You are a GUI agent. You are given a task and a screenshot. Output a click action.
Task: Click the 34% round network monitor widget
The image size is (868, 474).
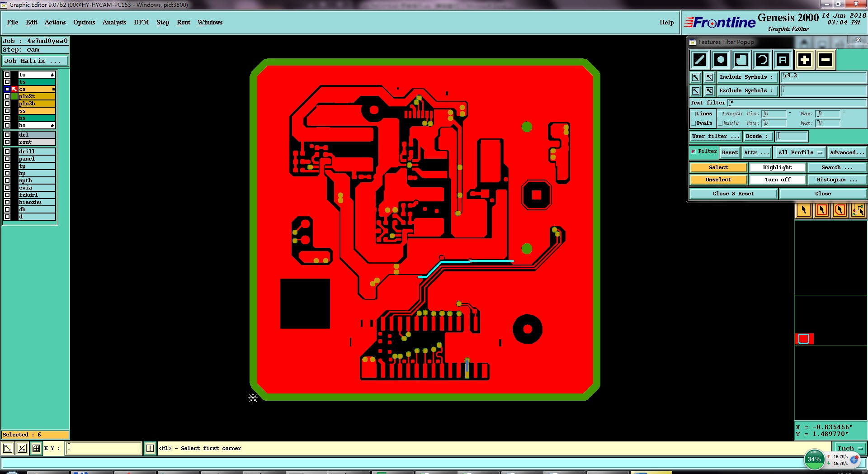(814, 459)
